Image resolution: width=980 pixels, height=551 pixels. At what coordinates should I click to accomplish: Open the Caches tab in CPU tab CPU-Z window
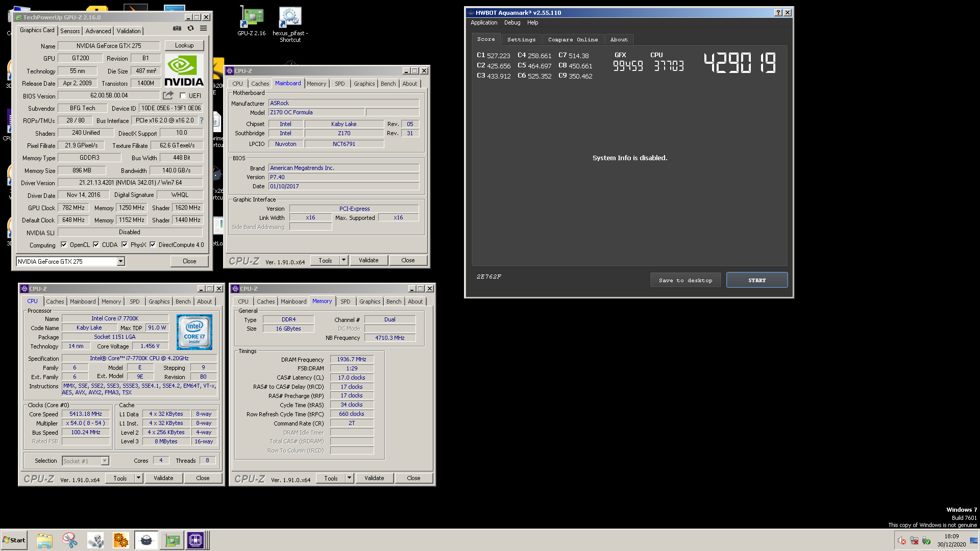pyautogui.click(x=55, y=302)
